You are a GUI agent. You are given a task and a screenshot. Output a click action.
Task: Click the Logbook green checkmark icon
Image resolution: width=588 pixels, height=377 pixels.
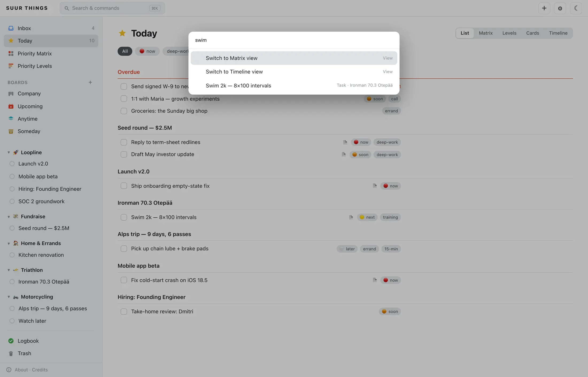tap(11, 341)
